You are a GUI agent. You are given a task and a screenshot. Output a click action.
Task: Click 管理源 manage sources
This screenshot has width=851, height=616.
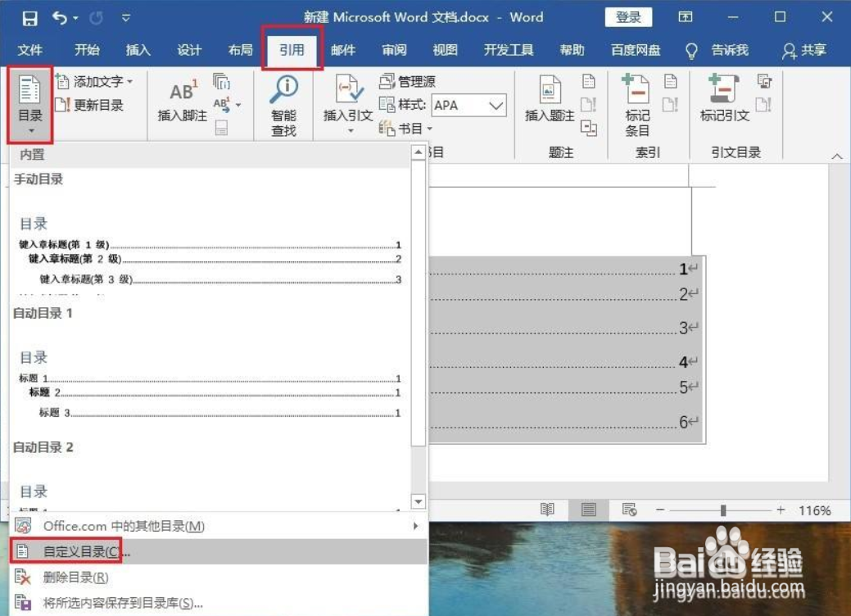[x=407, y=82]
